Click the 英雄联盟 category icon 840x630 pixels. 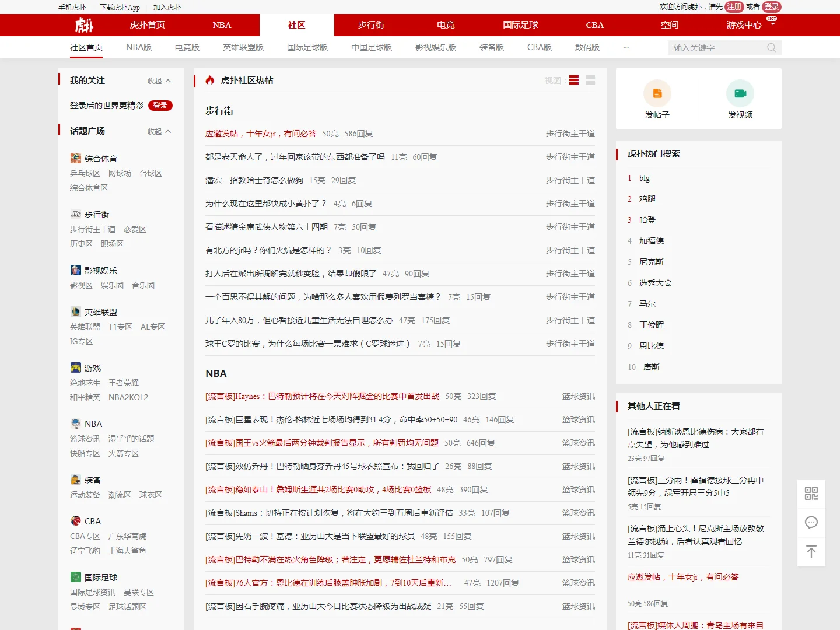pyautogui.click(x=76, y=311)
